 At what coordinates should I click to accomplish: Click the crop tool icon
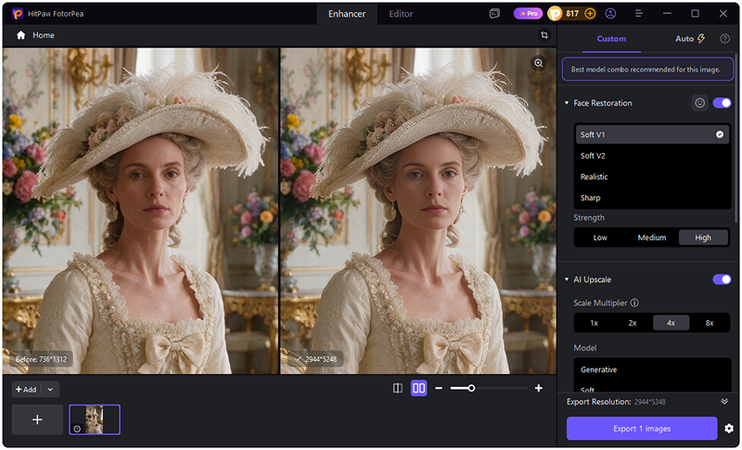544,35
